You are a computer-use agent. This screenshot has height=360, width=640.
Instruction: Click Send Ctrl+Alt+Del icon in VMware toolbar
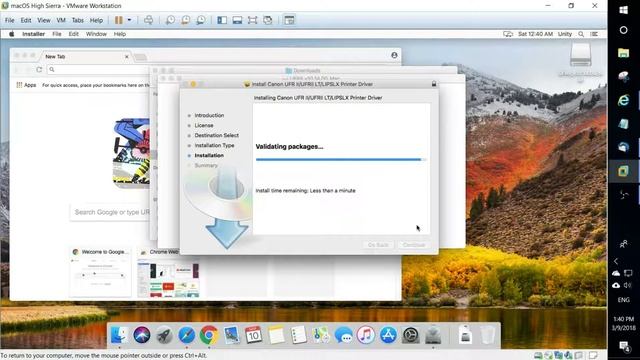[149, 20]
